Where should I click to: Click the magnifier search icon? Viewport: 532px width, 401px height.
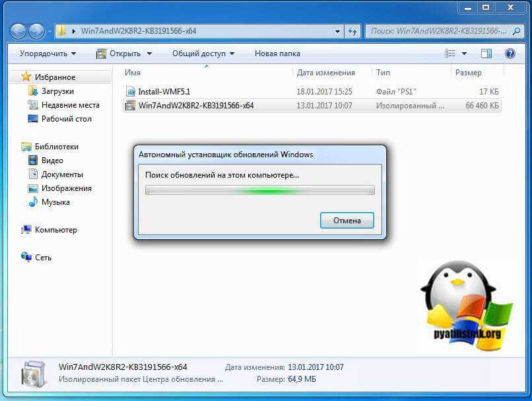pos(516,31)
